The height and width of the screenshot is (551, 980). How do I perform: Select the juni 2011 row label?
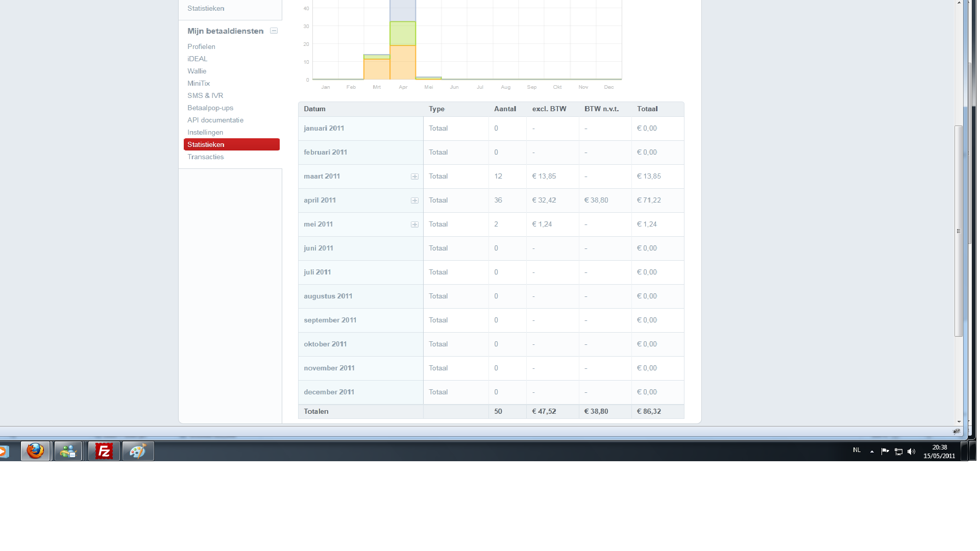pos(318,248)
